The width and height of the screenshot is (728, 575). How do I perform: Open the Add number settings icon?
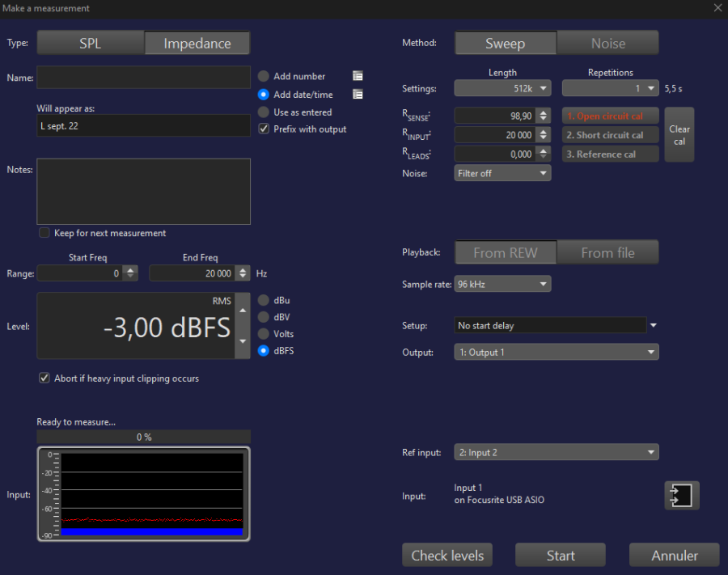point(358,76)
